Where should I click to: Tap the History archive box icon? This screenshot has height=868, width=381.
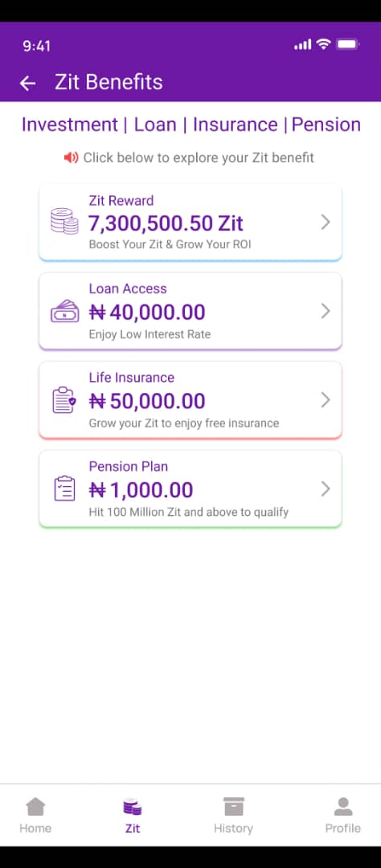click(233, 807)
